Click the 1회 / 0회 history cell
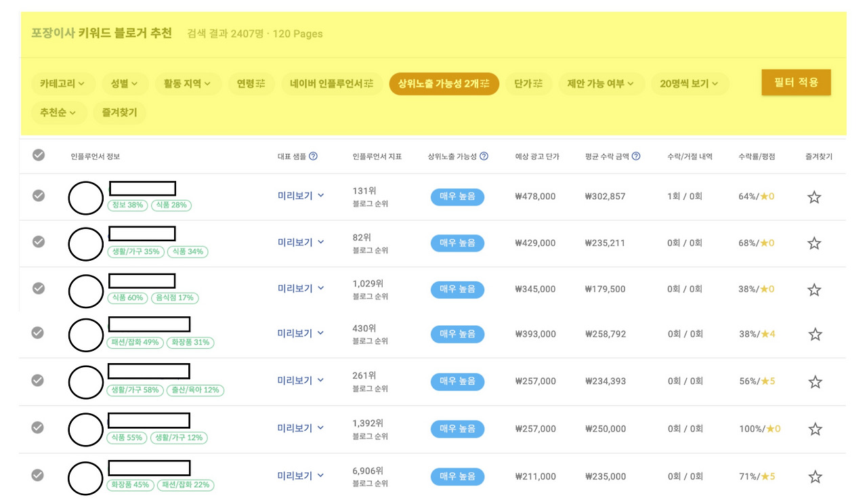The image size is (867, 504). 685,196
